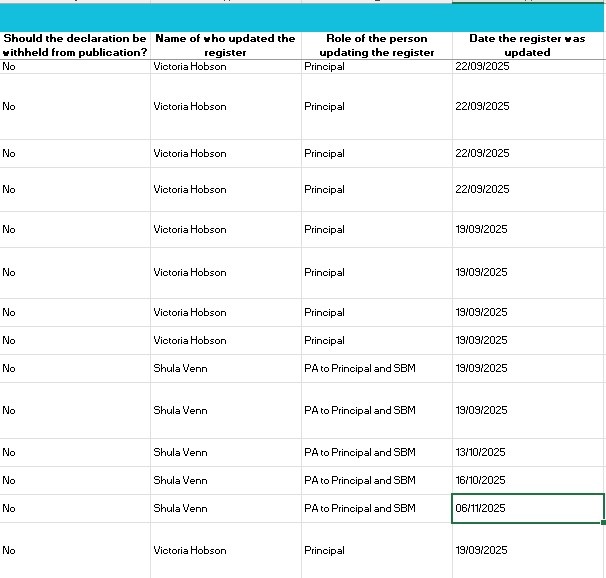Viewport: 606px width, 578px height.
Task: Select "Date the register was updated" header
Action: pos(527,45)
